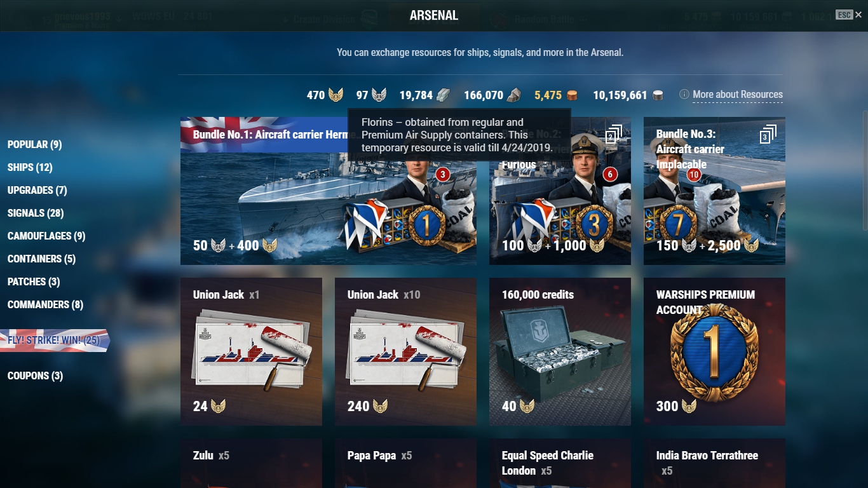
Task: Click the bundle stack icon on Bundle No.3
Action: (x=768, y=135)
